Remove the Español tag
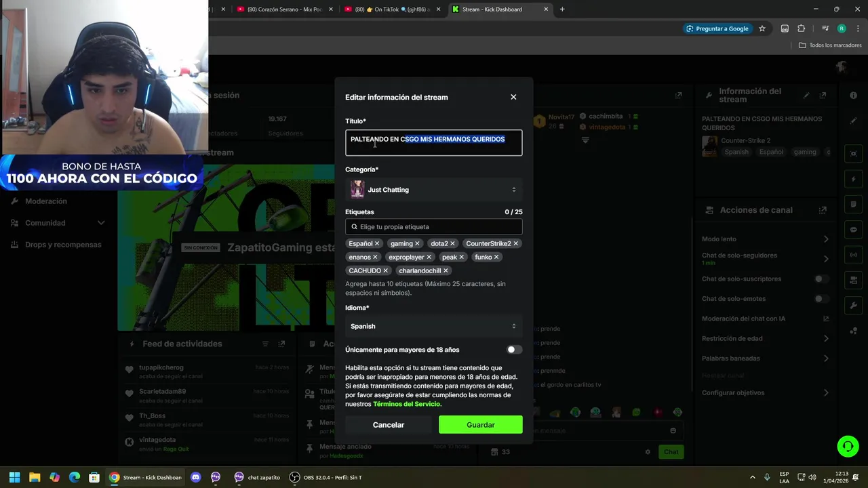 (x=377, y=243)
